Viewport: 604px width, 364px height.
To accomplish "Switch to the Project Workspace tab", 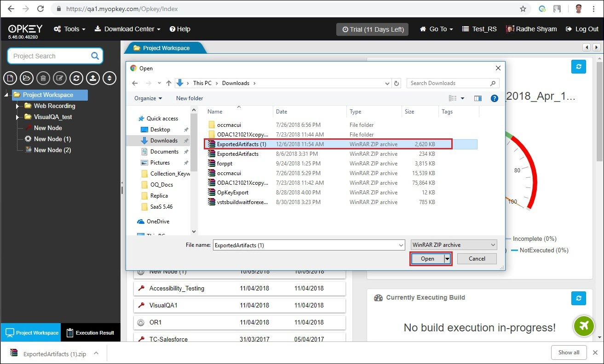I will (166, 48).
